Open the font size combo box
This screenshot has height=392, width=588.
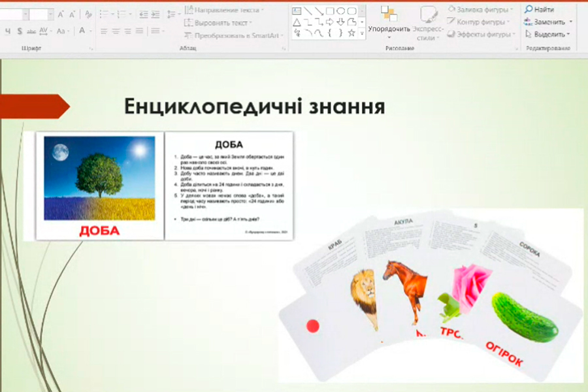pos(42,14)
